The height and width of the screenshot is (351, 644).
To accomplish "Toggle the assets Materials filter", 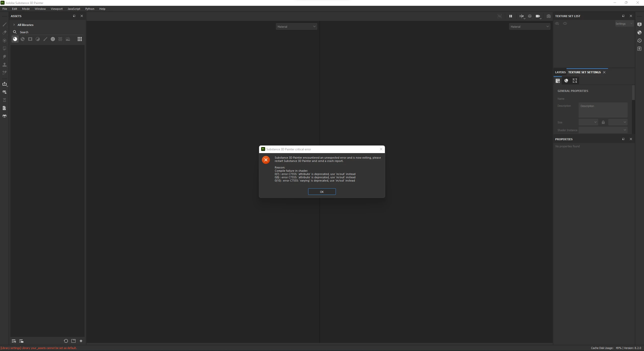I will (x=15, y=39).
